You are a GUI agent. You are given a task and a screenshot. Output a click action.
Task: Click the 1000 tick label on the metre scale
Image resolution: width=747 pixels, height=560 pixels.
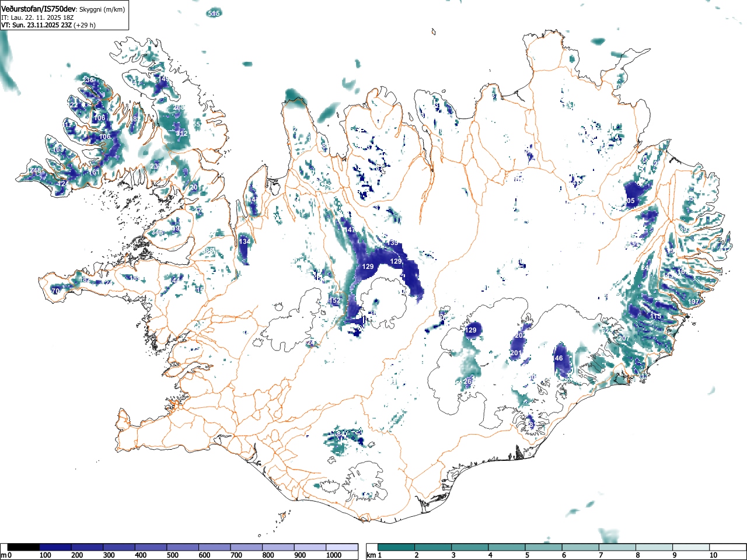point(334,555)
